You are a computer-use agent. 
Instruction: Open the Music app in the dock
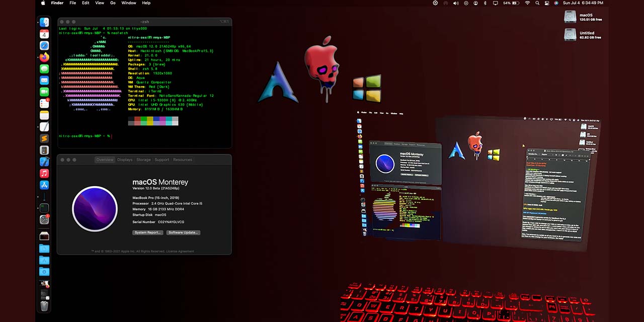click(x=44, y=173)
